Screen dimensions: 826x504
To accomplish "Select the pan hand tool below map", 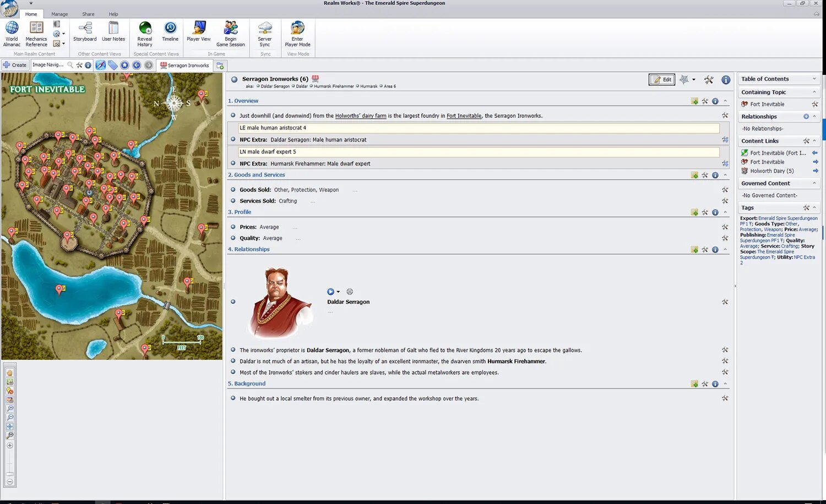I will point(10,373).
